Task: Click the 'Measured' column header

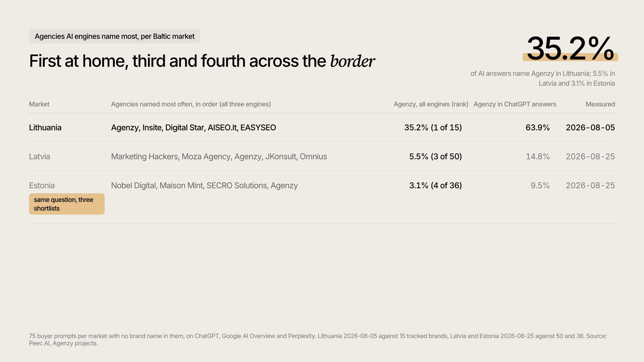Action: (x=600, y=104)
